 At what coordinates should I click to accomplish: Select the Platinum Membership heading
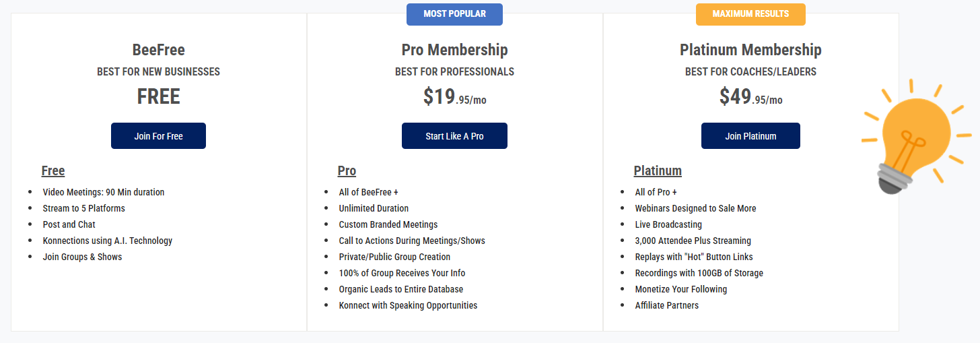coord(750,50)
